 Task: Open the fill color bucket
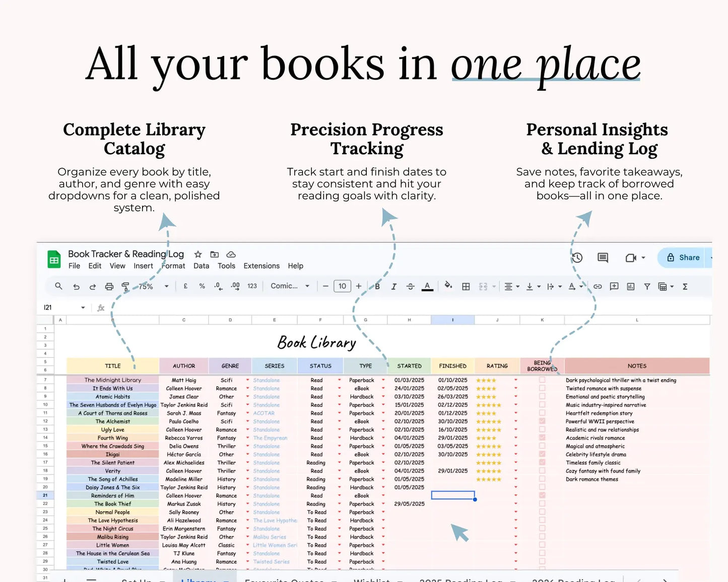pyautogui.click(x=448, y=285)
